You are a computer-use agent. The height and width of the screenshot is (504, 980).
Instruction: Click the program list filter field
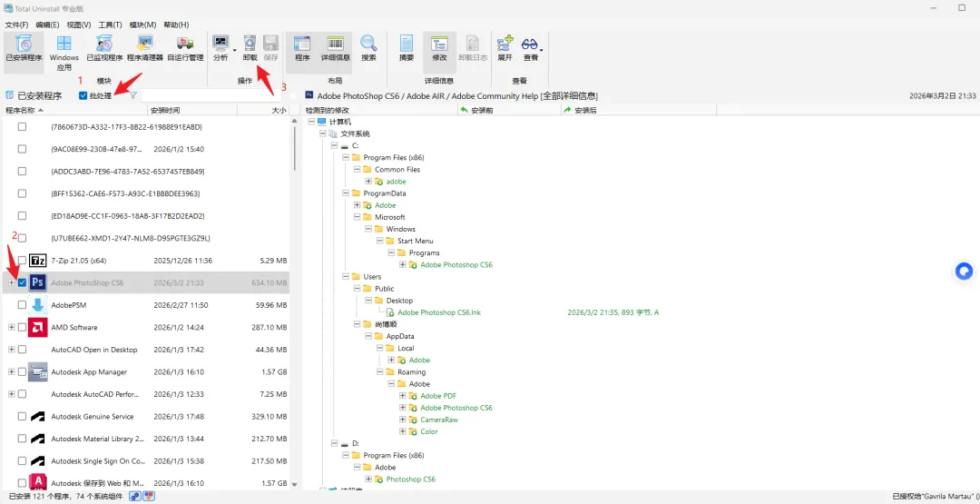[211, 95]
